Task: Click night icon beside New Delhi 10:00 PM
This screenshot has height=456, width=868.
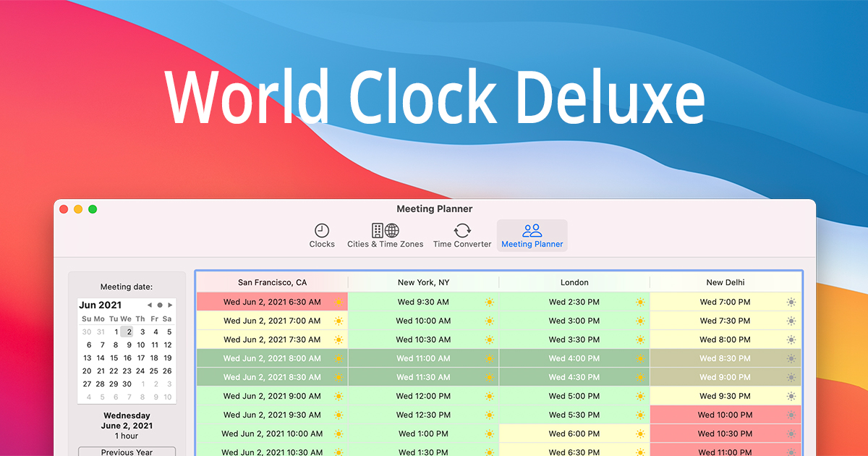Action: (x=791, y=415)
